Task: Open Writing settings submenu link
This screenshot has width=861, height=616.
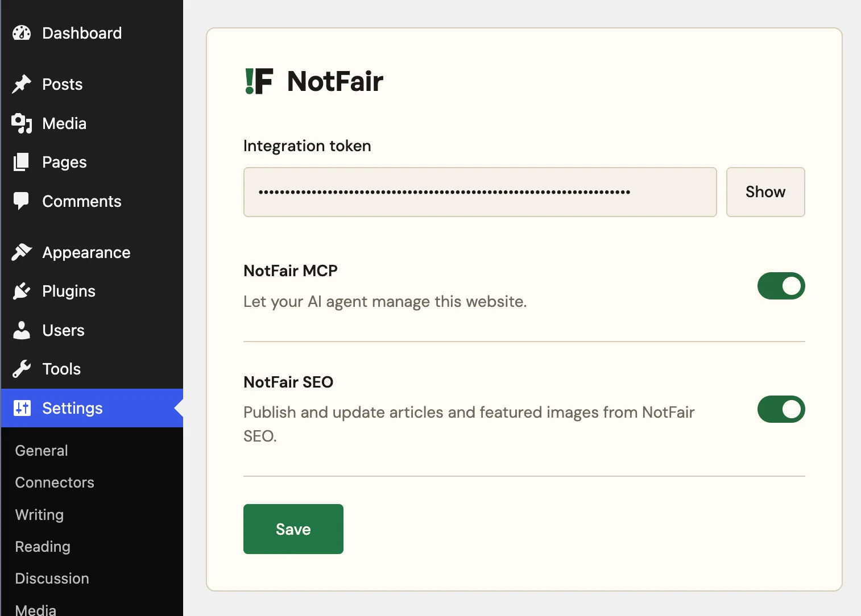Action: pos(39,515)
